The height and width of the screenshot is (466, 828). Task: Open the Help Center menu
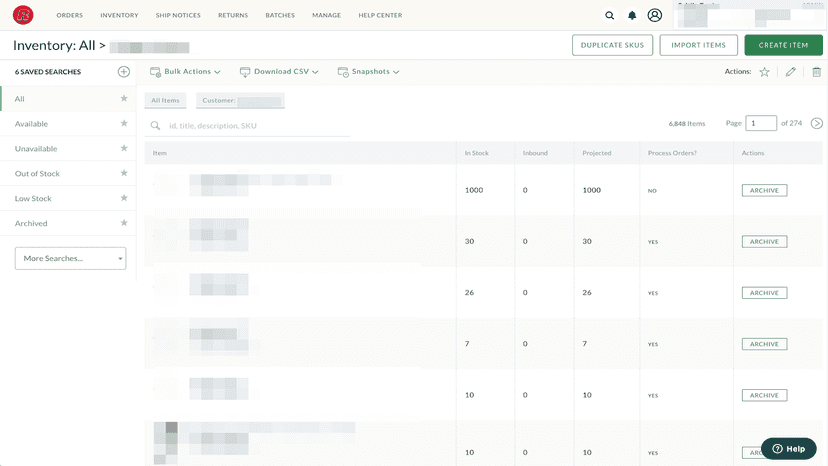click(380, 15)
